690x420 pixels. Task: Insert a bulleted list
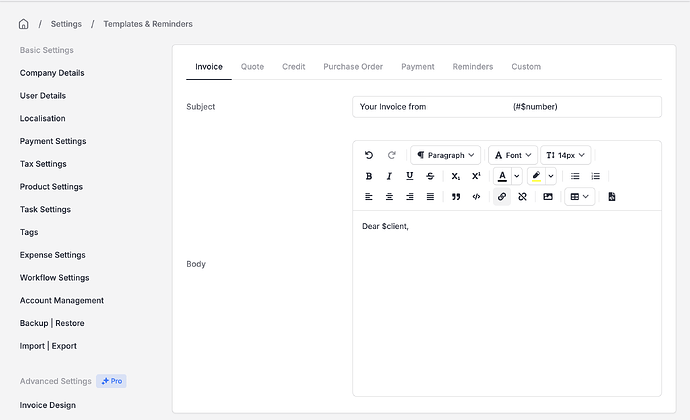coord(575,176)
